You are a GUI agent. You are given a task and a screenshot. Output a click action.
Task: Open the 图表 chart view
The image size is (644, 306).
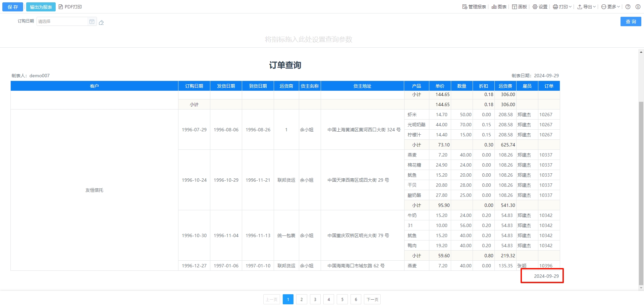coord(494,7)
